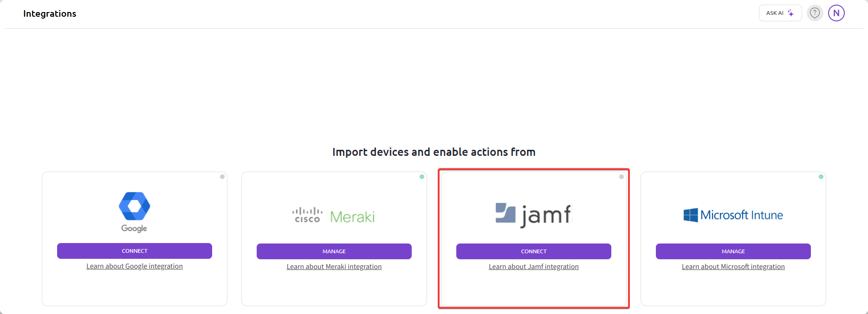Click the Windows logo on the Intune card
The width and height of the screenshot is (868, 314).
click(x=690, y=214)
